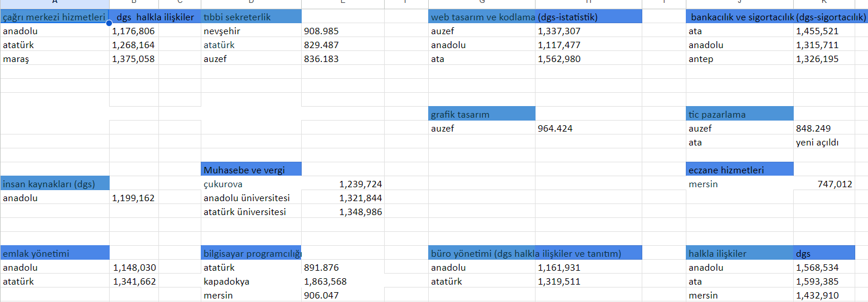Screen dimensions: 868x302
Task: Select the 'çukurova' cell
Action: [x=251, y=184]
